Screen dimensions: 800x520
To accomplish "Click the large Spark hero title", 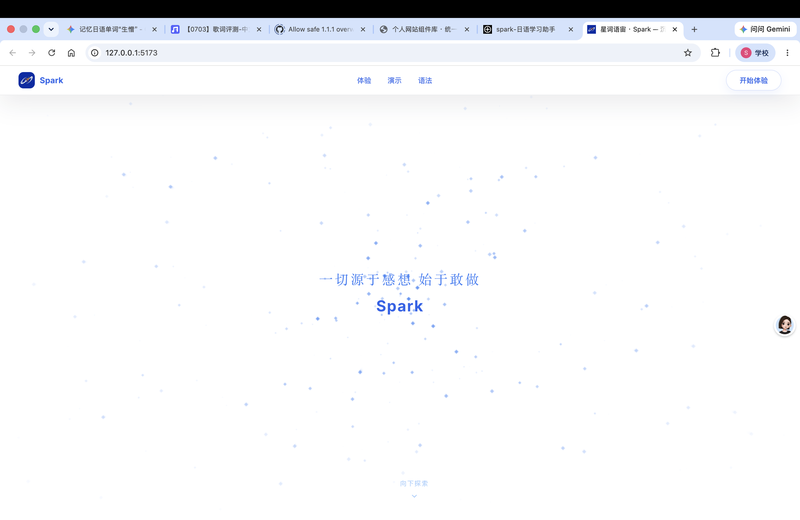I will [x=399, y=306].
